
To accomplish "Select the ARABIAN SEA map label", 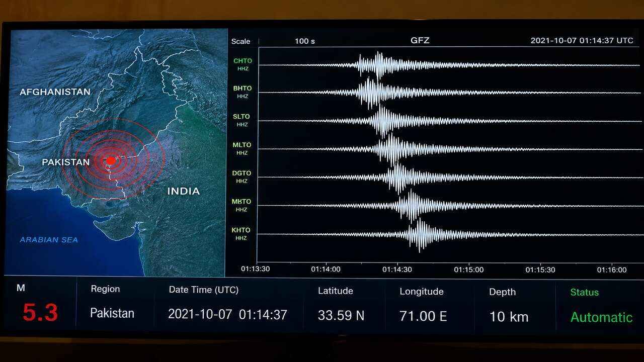I will pyautogui.click(x=49, y=240).
